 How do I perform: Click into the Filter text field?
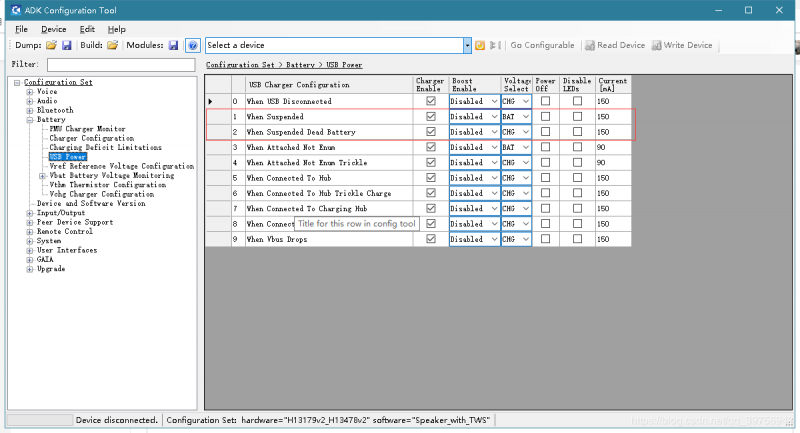[121, 65]
